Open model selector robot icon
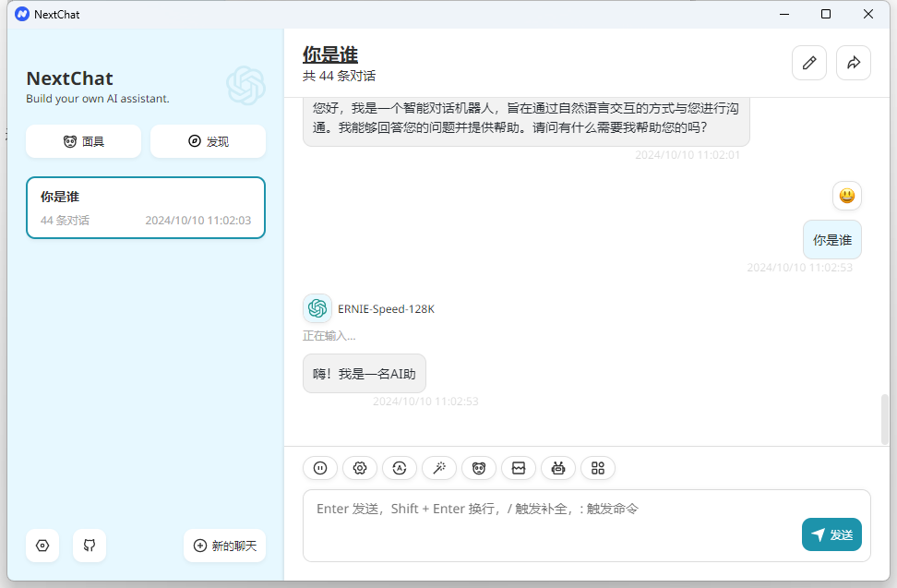The image size is (897, 588). 558,468
